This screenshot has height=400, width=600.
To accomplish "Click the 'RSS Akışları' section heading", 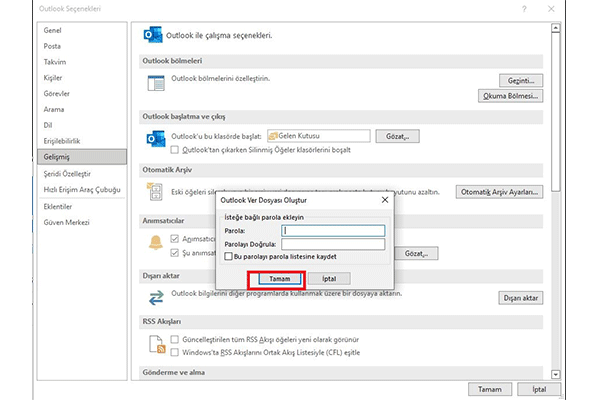I will pyautogui.click(x=162, y=322).
